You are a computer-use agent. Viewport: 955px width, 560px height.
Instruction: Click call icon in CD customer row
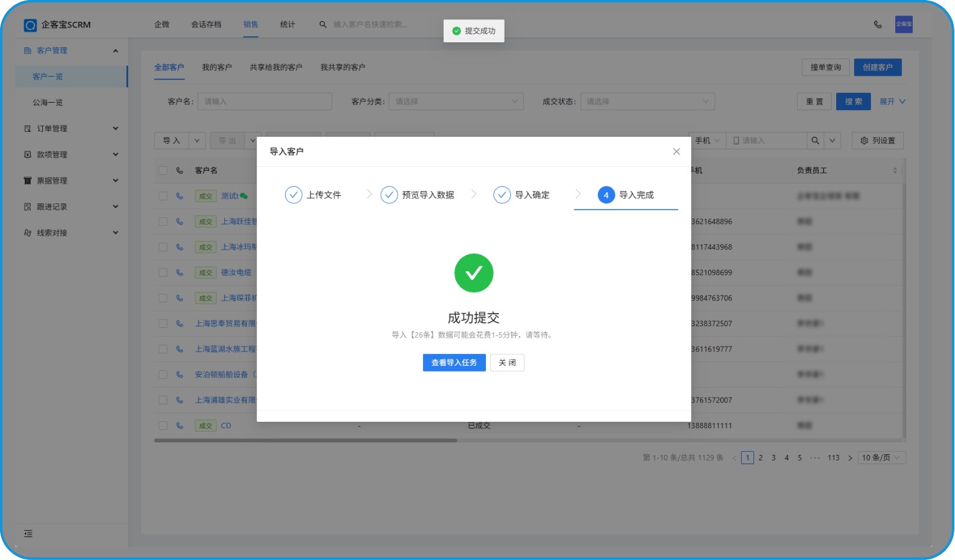pyautogui.click(x=180, y=426)
